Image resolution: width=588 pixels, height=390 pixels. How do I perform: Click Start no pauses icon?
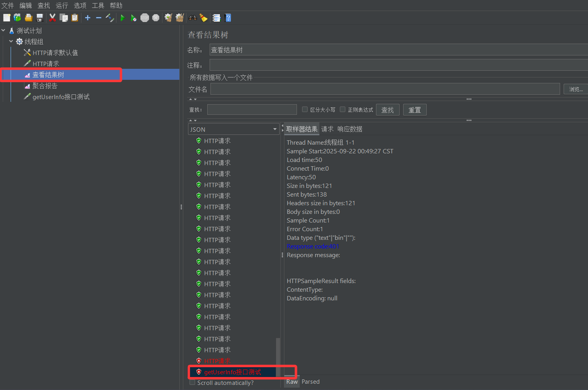click(134, 18)
